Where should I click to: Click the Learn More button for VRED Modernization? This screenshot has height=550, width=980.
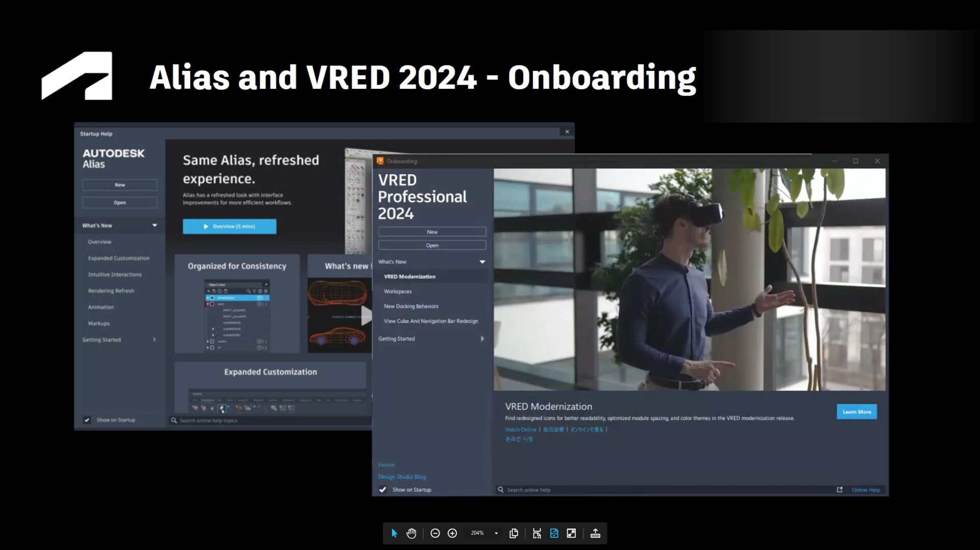[856, 412]
